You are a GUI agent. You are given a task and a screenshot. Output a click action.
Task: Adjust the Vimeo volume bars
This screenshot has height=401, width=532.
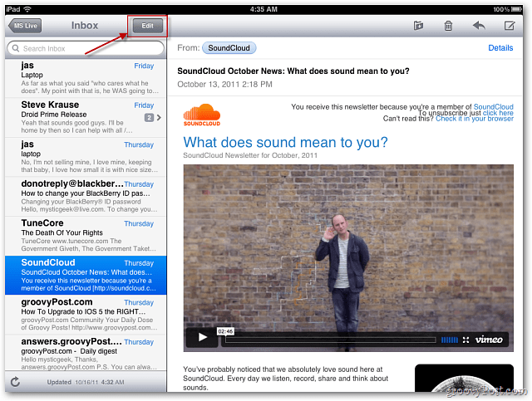click(450, 340)
